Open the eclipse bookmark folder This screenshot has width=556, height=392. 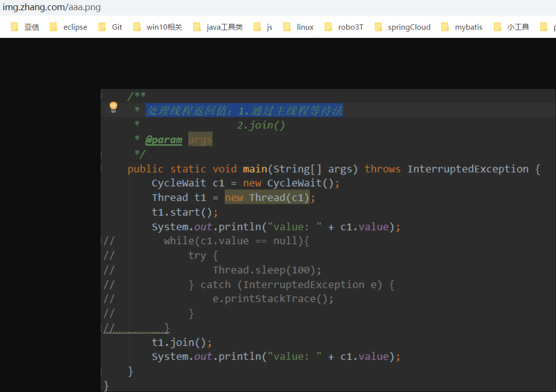tap(69, 27)
